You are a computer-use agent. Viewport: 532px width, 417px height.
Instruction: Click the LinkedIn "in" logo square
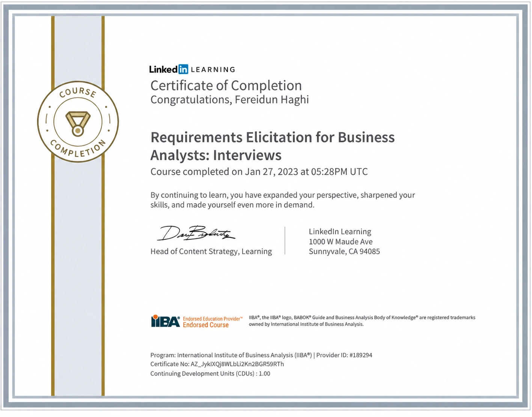(x=183, y=69)
